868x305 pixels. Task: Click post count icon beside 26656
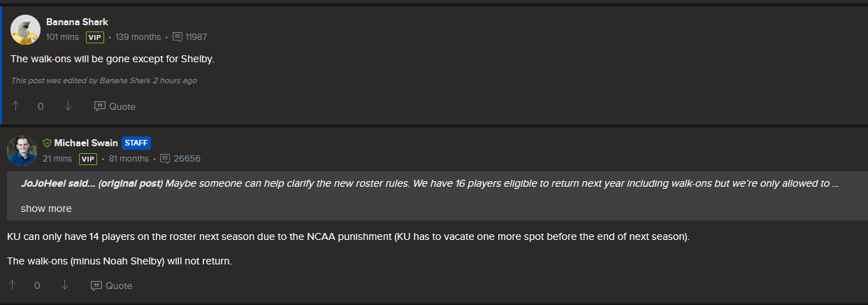165,159
